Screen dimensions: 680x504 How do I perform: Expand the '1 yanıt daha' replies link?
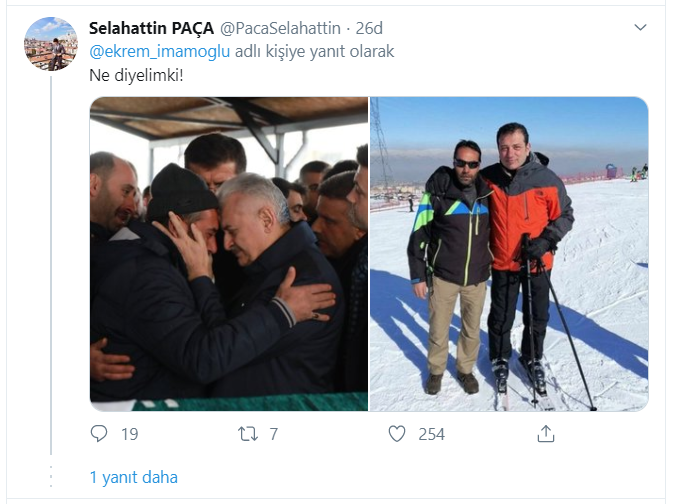click(134, 477)
